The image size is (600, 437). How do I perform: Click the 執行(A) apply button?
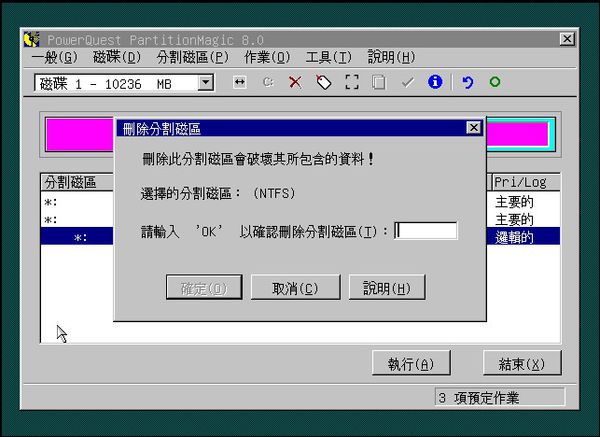(x=411, y=363)
